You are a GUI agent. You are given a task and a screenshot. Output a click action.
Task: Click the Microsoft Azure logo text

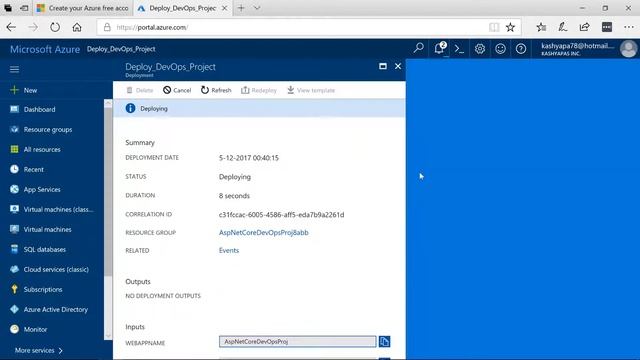click(x=45, y=49)
